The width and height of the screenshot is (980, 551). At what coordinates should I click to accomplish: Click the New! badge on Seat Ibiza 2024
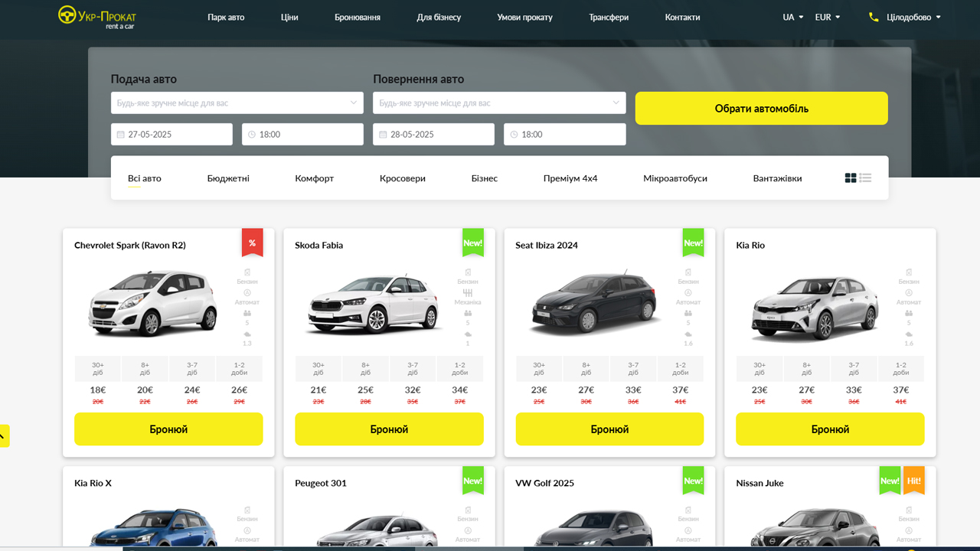(x=694, y=243)
